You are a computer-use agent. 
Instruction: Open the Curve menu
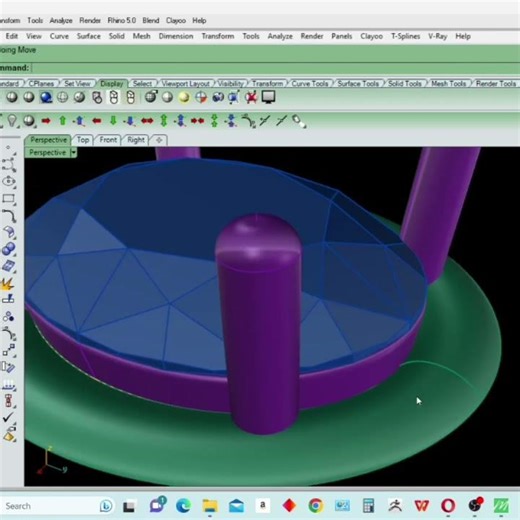[59, 36]
